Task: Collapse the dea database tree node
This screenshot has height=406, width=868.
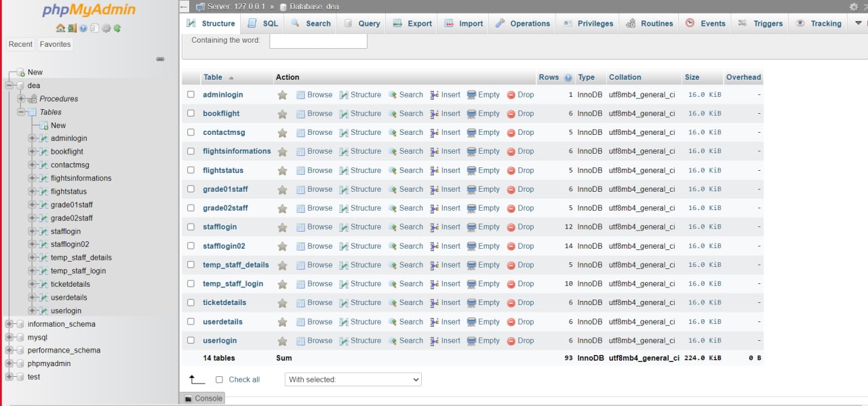Action: tap(9, 85)
